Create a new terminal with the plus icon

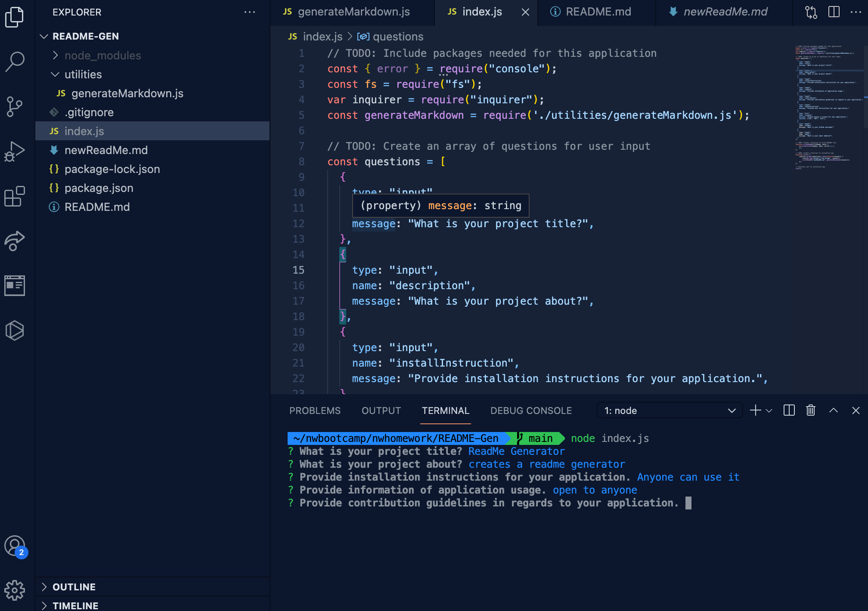tap(755, 410)
